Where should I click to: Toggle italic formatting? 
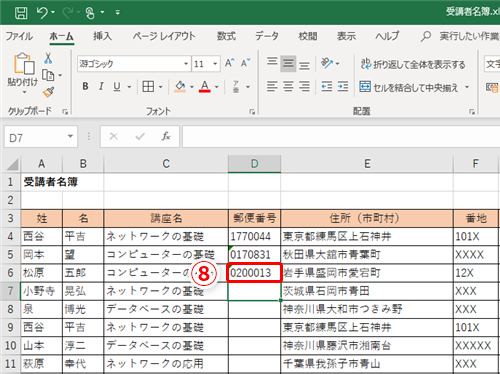point(101,86)
